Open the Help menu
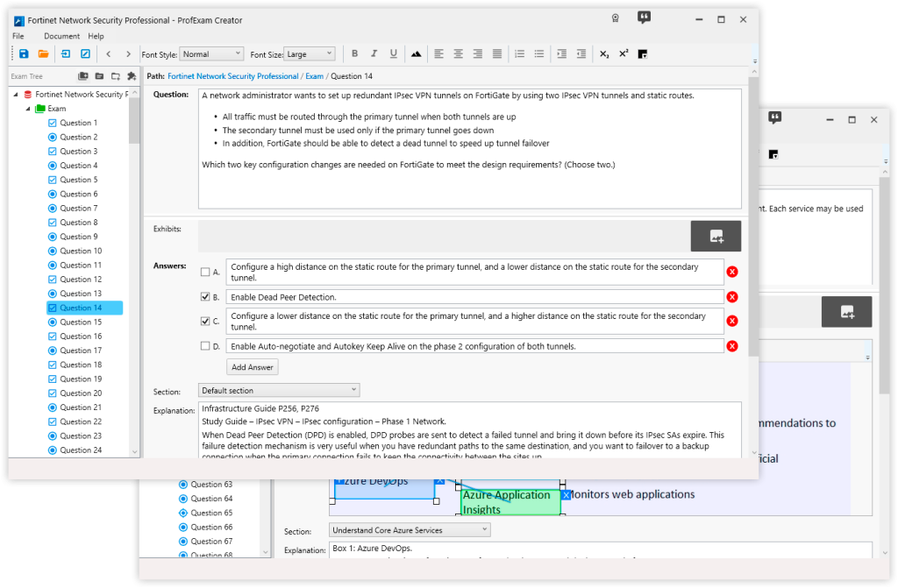This screenshot has height=588, width=898. [x=96, y=36]
